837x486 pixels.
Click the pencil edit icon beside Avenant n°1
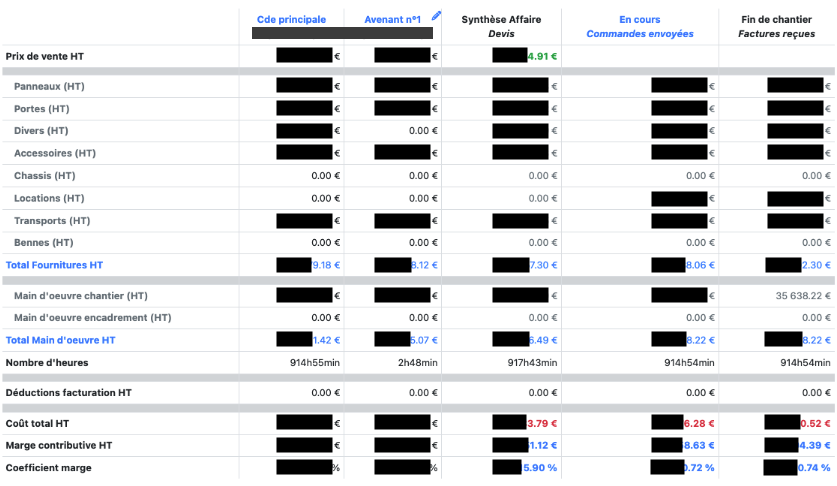coord(436,16)
